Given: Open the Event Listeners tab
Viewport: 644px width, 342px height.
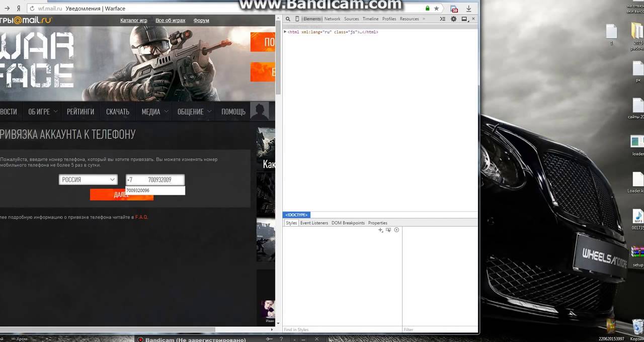Looking at the screenshot, I should [x=314, y=223].
